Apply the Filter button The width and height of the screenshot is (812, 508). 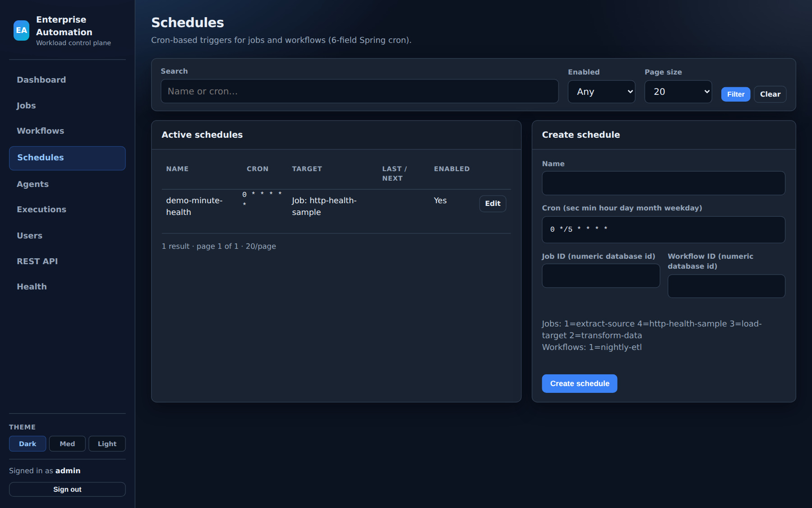735,94
